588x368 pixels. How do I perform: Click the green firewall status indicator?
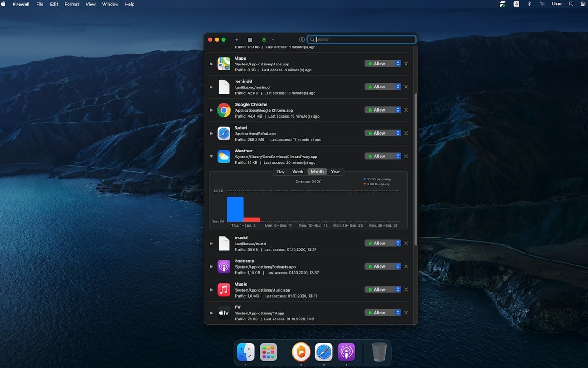tap(264, 40)
